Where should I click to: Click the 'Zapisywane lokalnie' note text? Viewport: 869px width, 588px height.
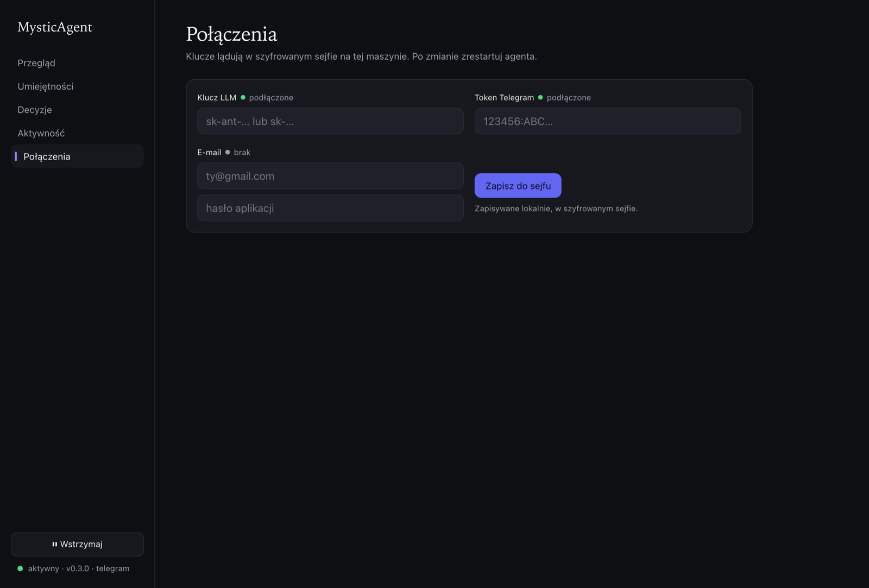click(x=556, y=208)
